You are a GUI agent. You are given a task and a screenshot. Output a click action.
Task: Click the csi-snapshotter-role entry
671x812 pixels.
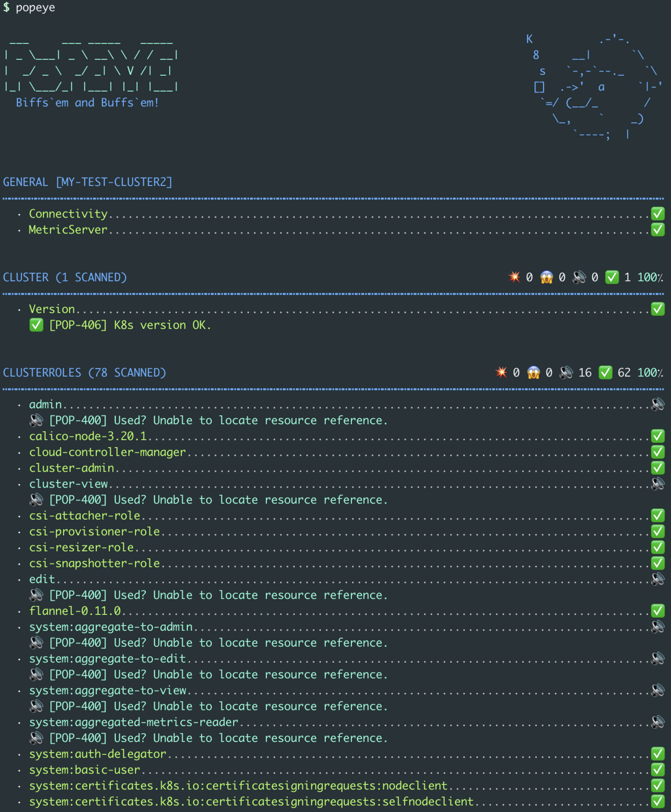[94, 563]
